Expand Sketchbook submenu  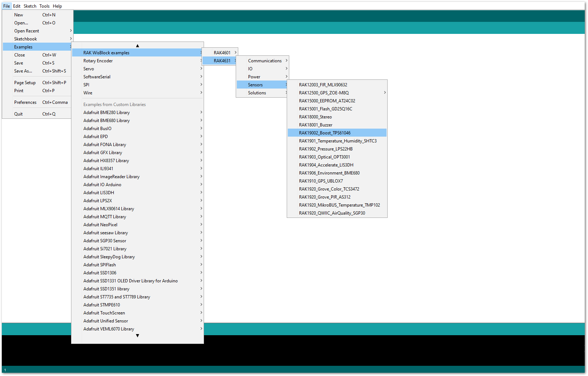click(38, 39)
